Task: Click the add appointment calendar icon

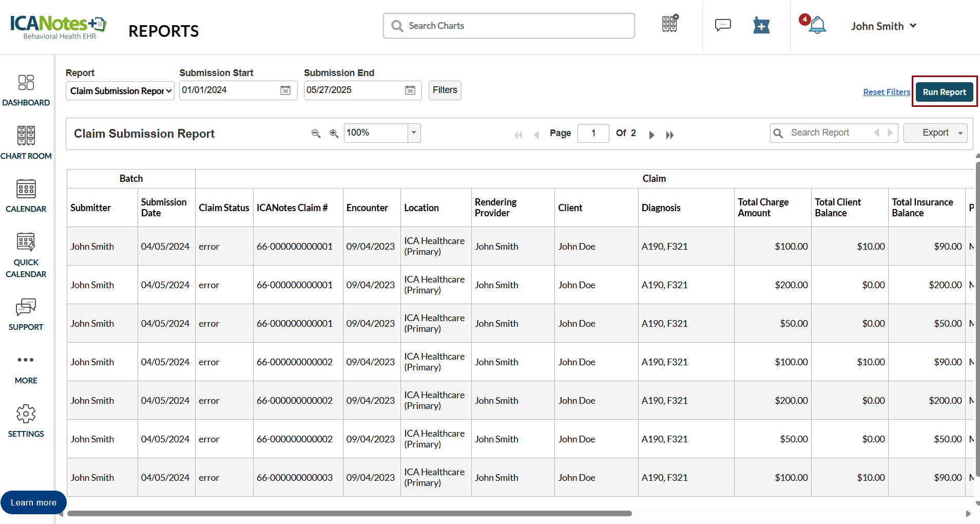Action: pyautogui.click(x=761, y=25)
